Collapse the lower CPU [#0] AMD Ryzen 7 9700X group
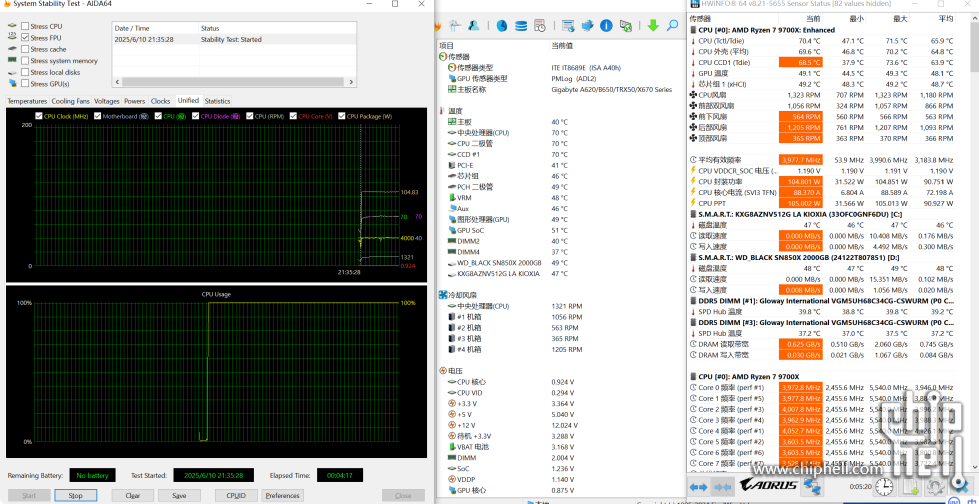This screenshot has height=504, width=979. pos(694,377)
